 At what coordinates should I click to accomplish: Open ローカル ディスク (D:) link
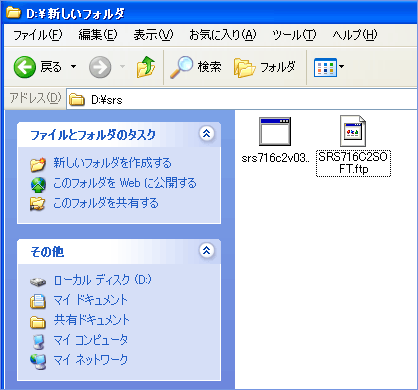pos(103,280)
